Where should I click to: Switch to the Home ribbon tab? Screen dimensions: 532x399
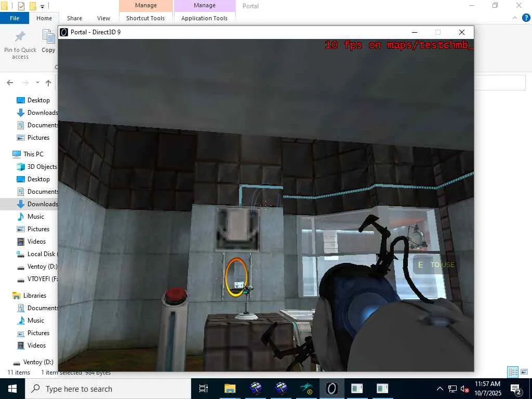pos(44,18)
